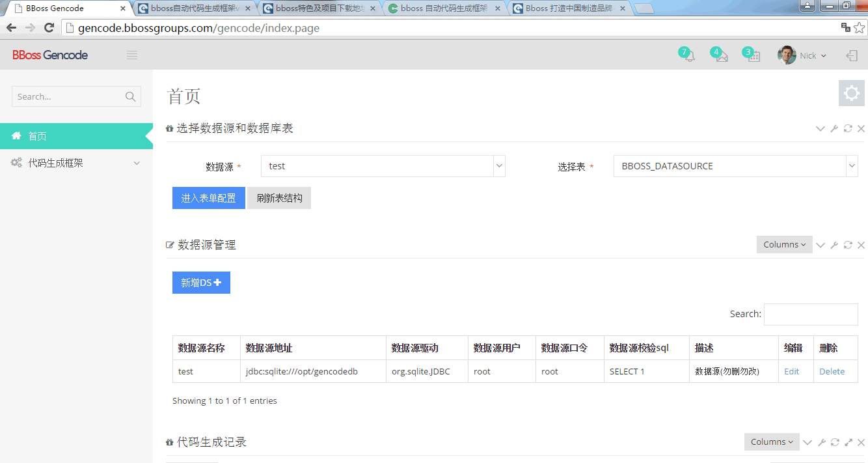Click fullscreen expand icon in 代码生成记录 panel
Screen dimensions: 868x463
click(x=848, y=442)
